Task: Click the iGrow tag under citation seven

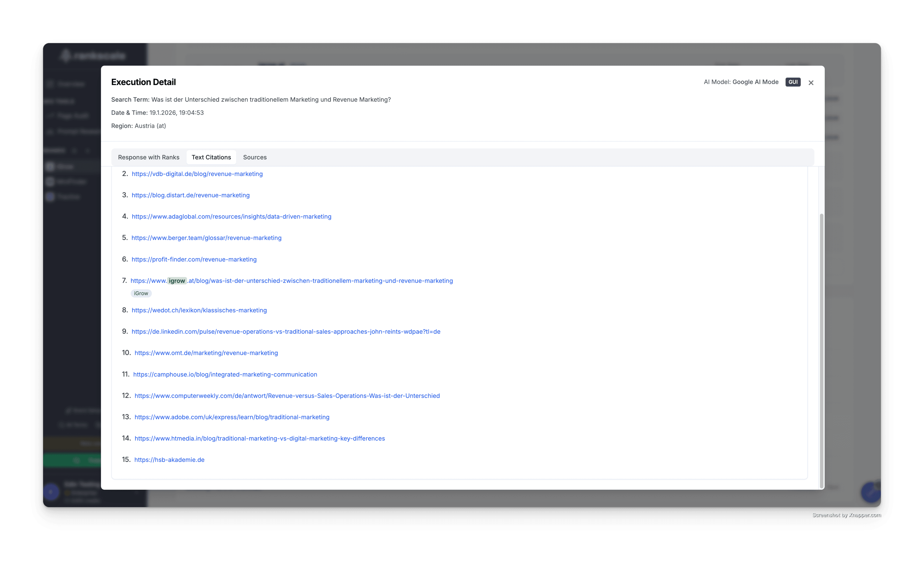Action: [x=141, y=293]
